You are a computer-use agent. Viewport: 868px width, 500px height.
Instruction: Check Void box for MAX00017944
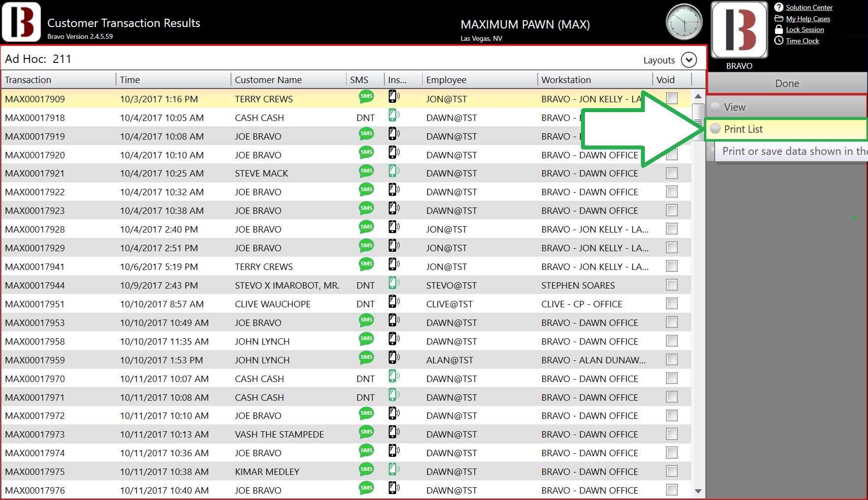pyautogui.click(x=672, y=285)
